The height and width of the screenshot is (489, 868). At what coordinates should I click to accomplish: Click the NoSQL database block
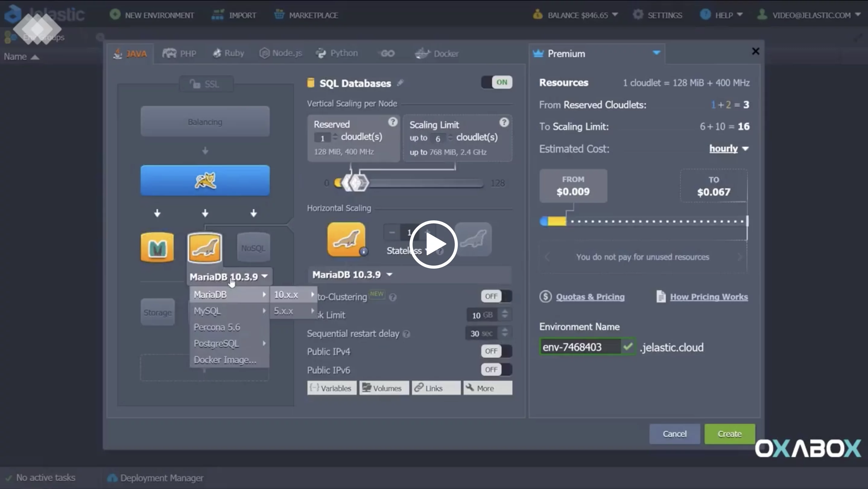[253, 248]
